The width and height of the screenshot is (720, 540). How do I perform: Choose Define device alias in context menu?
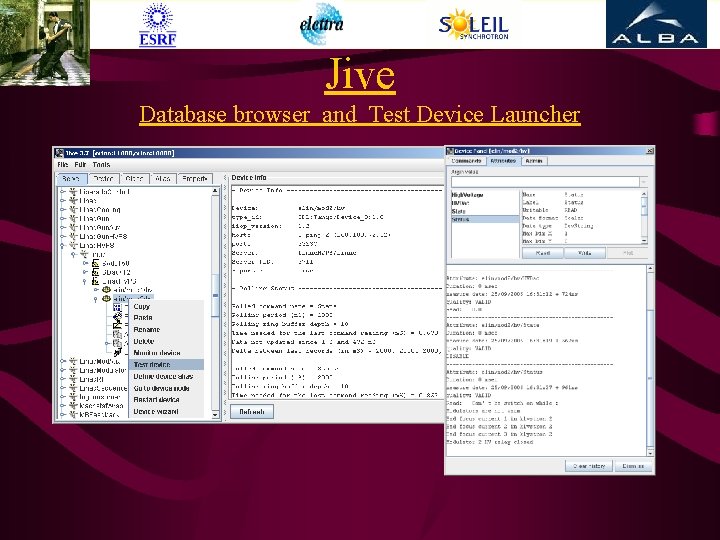[x=166, y=377]
